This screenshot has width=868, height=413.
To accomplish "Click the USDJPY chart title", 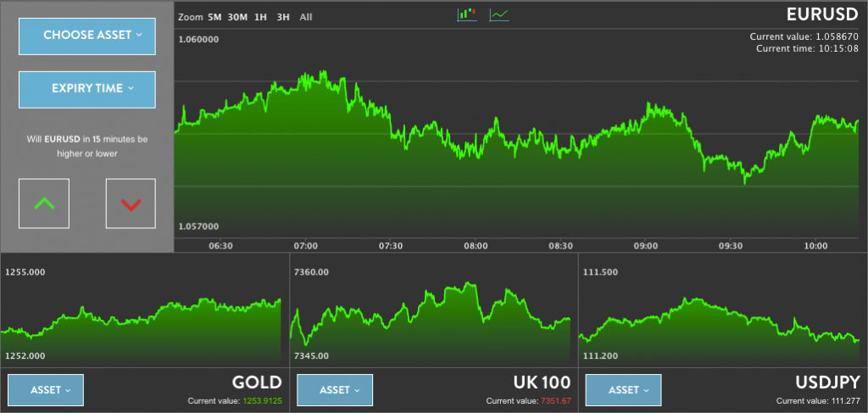I will pos(827,382).
